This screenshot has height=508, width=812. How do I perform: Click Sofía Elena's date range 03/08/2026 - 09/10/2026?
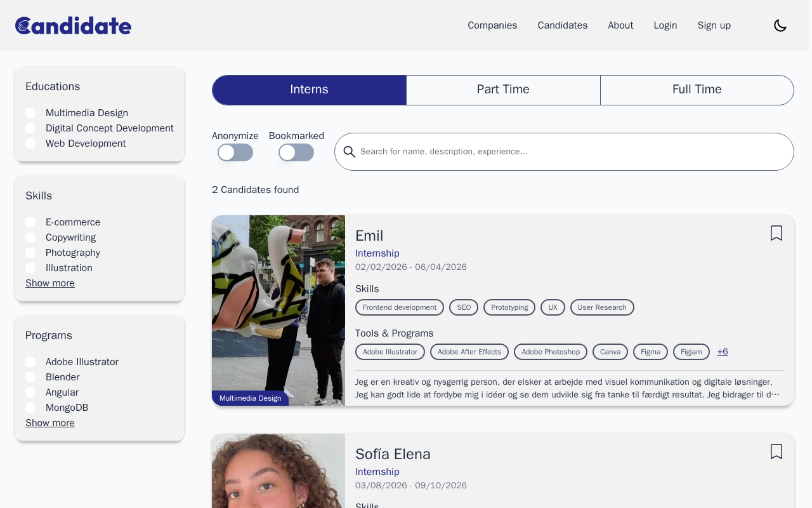tap(411, 486)
